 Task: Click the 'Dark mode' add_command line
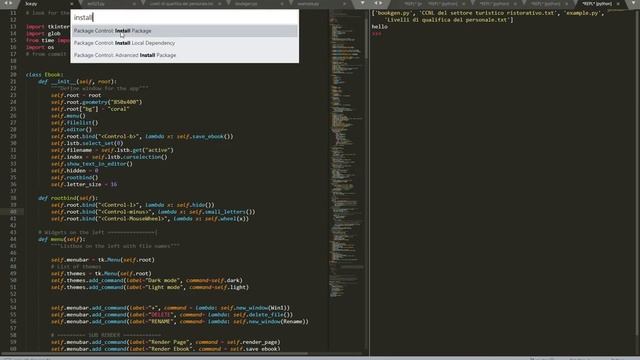click(x=147, y=280)
